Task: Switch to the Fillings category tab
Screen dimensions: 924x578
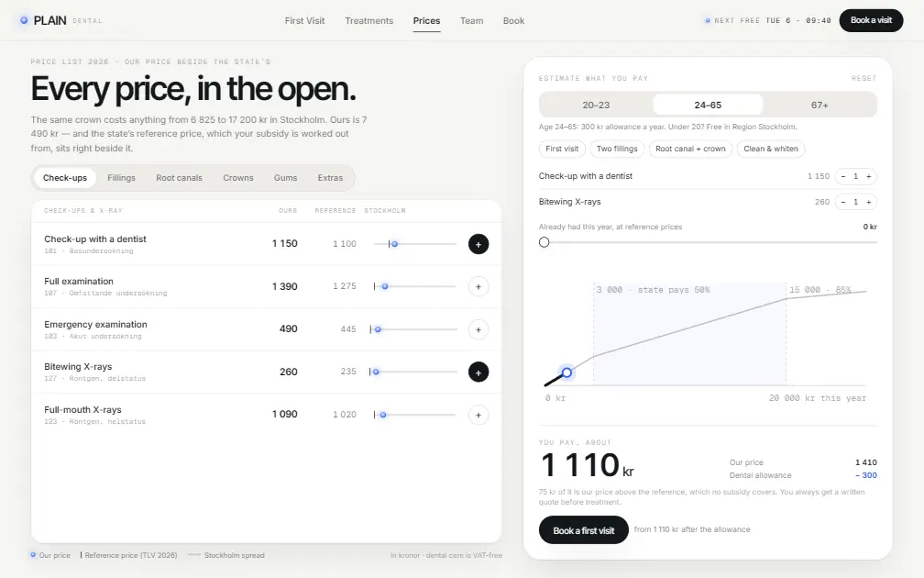Action: tap(121, 178)
